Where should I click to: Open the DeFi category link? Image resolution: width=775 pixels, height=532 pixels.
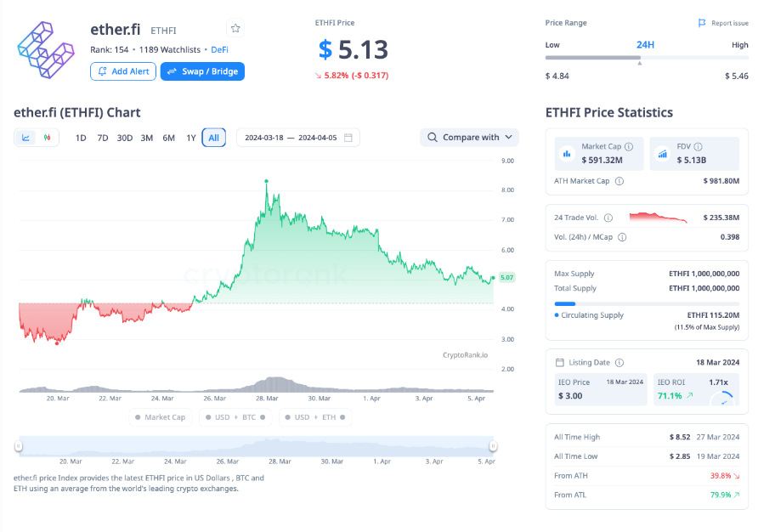[219, 49]
